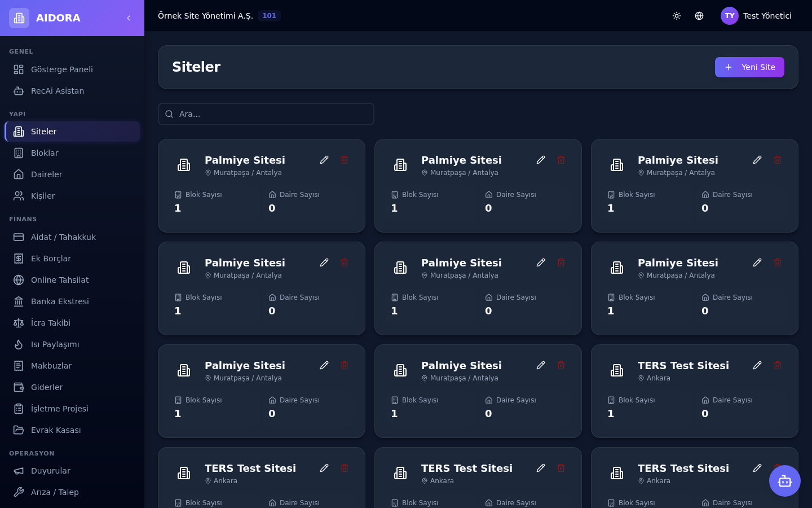Screen dimensions: 812x508
Task: Click the Yeni Site button
Action: (749, 67)
